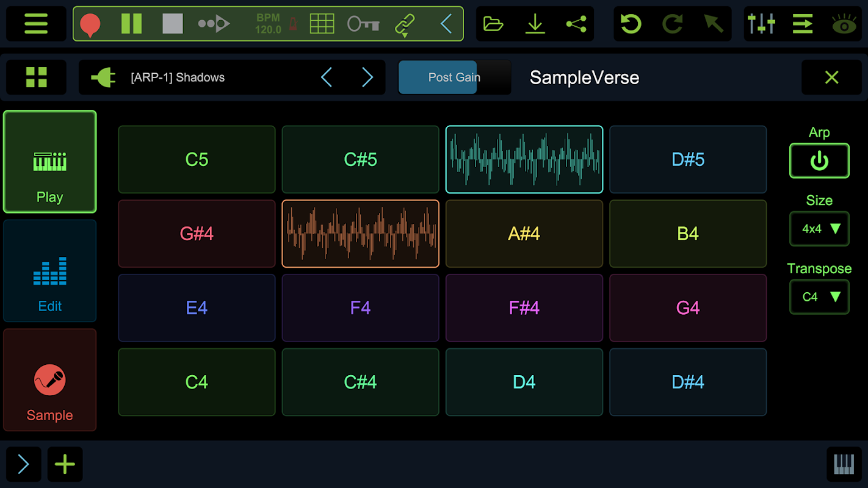
Task: Click the download/export arrow icon
Action: point(535,24)
